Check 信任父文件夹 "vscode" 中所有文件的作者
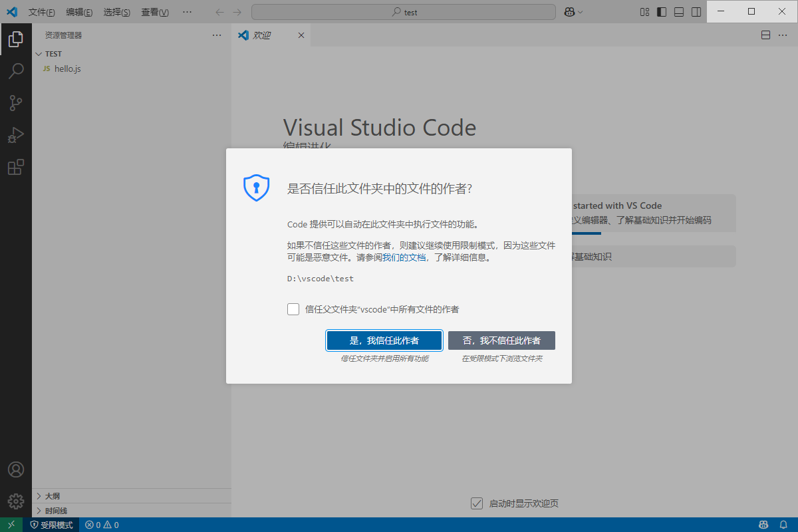This screenshot has height=532, width=798. (x=293, y=309)
